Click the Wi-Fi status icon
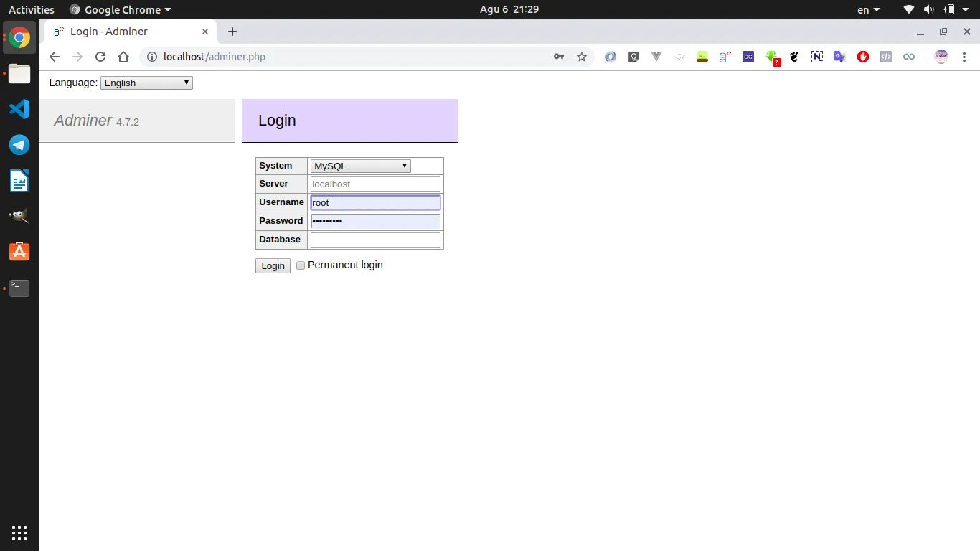Screen dimensions: 980x551 (909, 9)
